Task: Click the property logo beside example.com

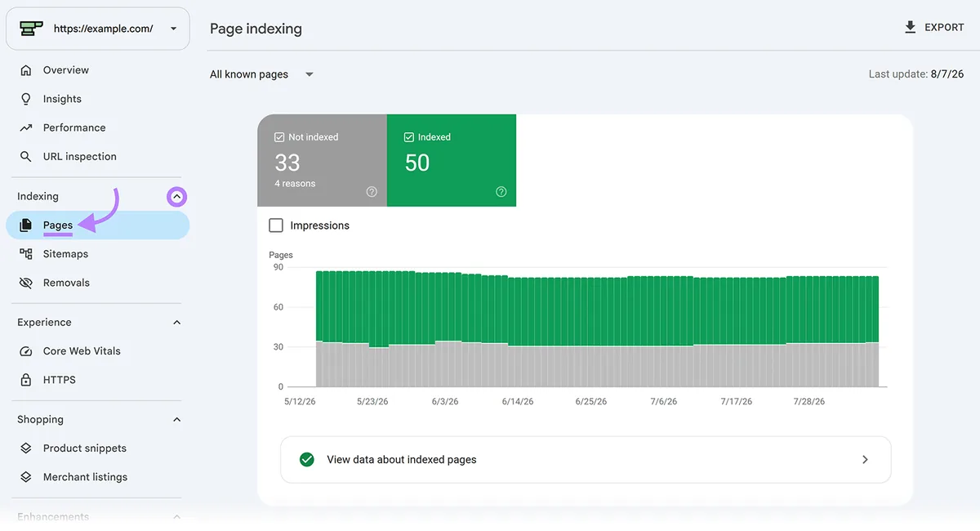Action: [x=32, y=29]
